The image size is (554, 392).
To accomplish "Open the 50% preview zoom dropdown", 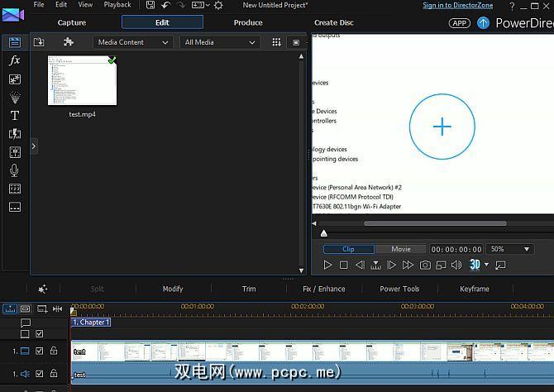I will (x=509, y=249).
